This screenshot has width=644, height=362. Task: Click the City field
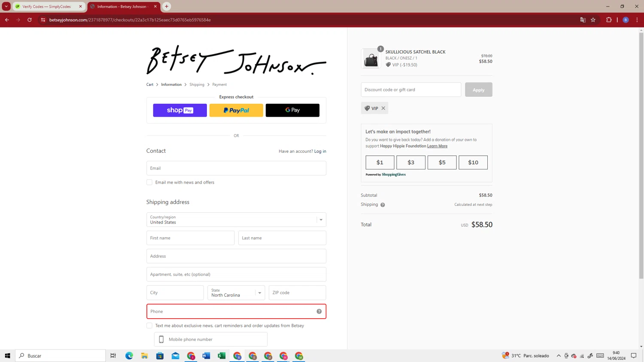click(175, 293)
